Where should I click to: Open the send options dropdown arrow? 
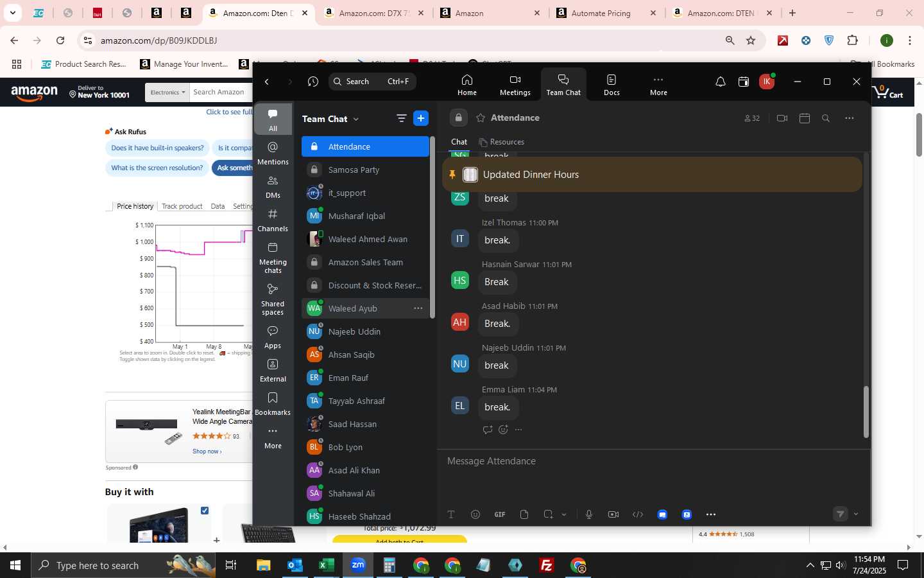click(x=856, y=514)
